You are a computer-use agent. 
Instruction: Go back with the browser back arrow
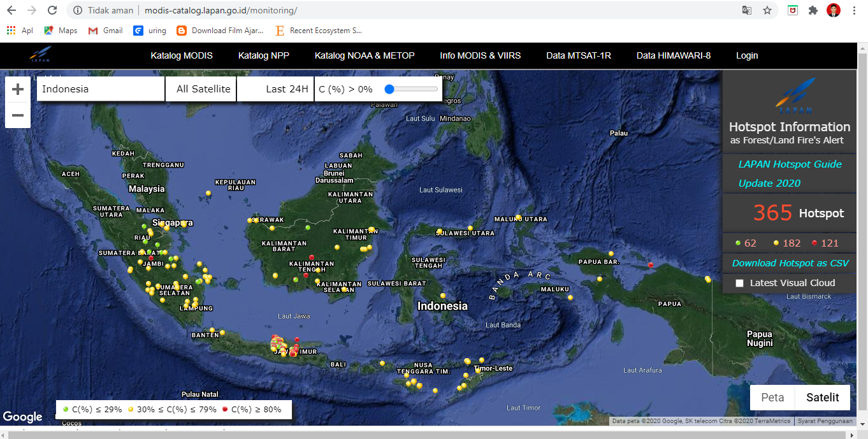point(11,10)
